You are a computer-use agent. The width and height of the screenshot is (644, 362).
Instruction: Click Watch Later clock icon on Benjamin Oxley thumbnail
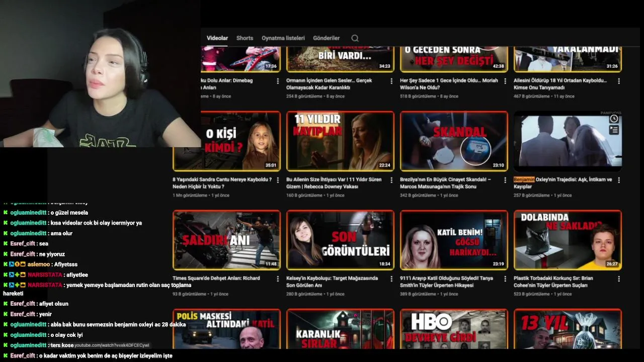614,119
